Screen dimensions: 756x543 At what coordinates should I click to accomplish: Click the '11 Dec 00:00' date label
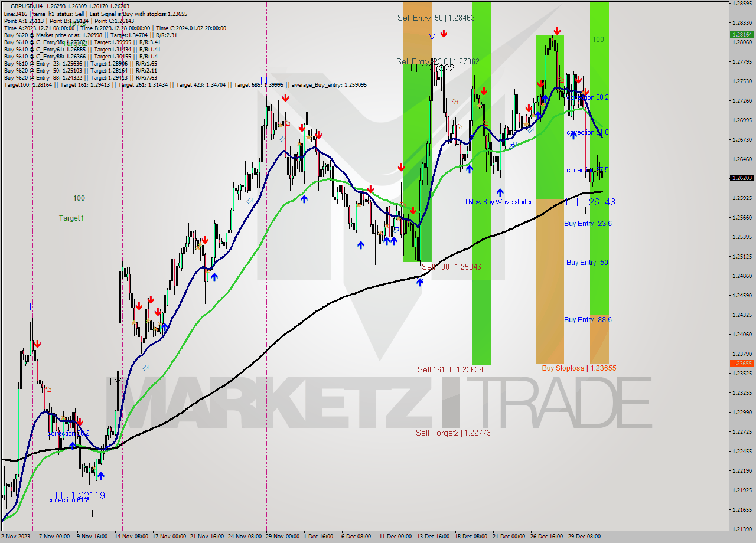396,537
